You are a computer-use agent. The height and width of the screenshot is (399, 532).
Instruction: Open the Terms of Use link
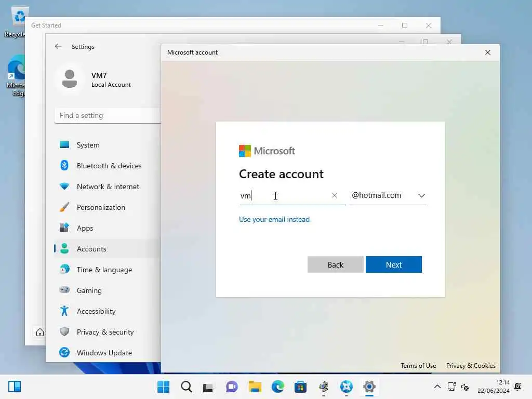coord(418,365)
